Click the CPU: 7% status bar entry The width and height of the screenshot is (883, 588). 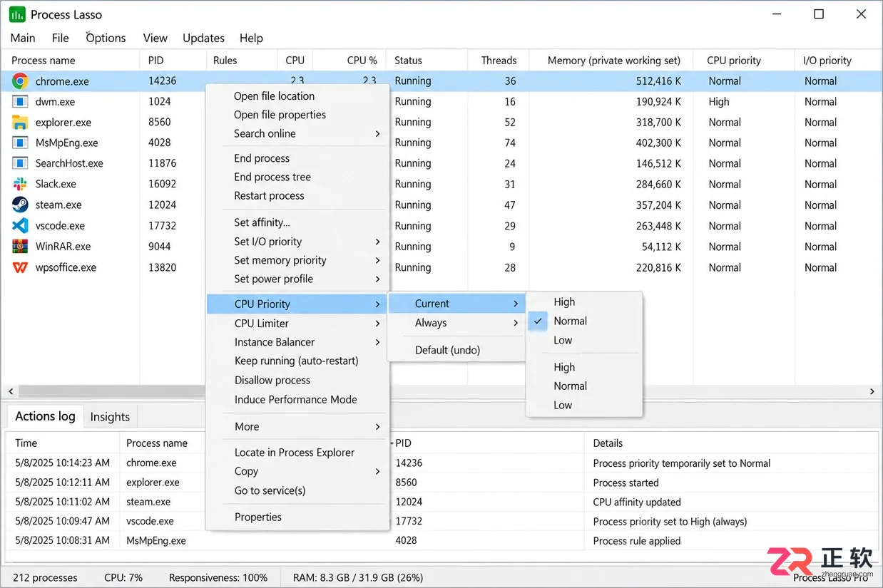123,577
